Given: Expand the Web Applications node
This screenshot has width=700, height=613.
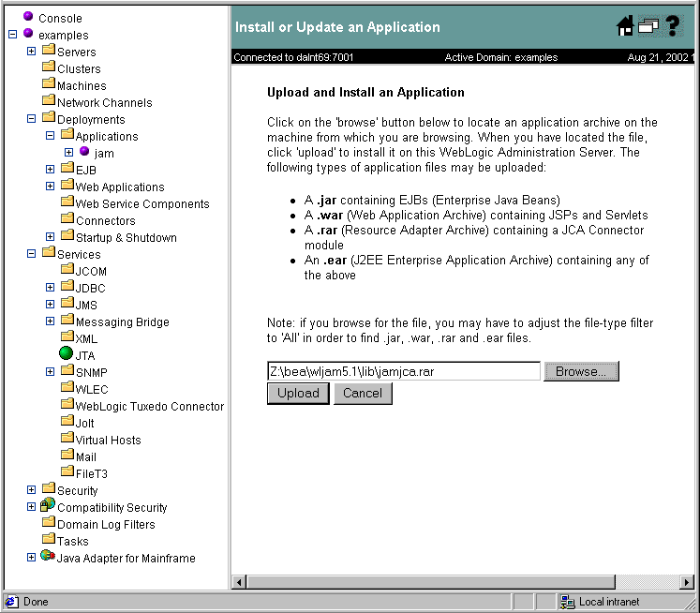Looking at the screenshot, I should click(x=50, y=186).
